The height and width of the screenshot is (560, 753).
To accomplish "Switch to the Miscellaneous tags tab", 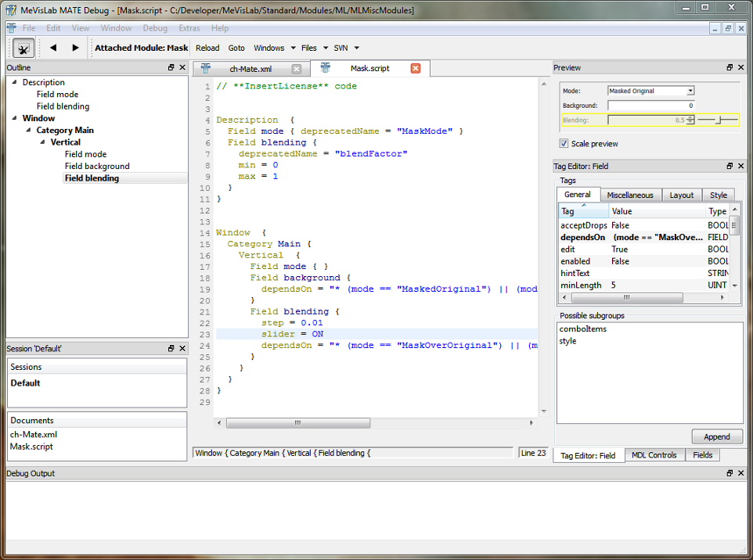I will [x=630, y=195].
